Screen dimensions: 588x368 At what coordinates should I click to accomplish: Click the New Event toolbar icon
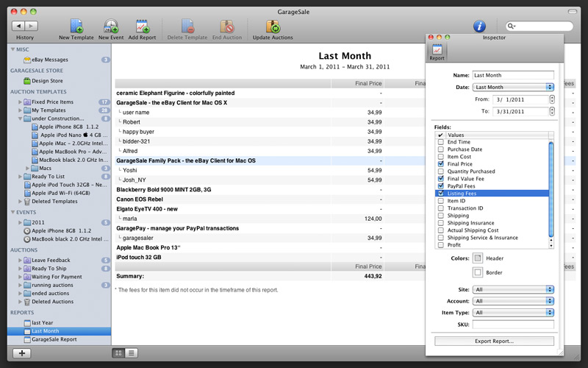point(111,26)
